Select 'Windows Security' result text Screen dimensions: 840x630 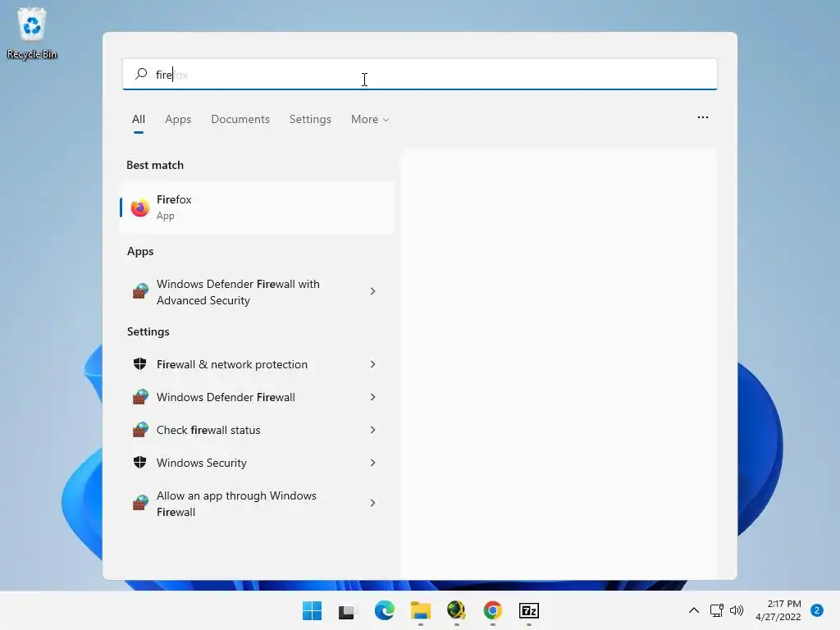pos(202,463)
